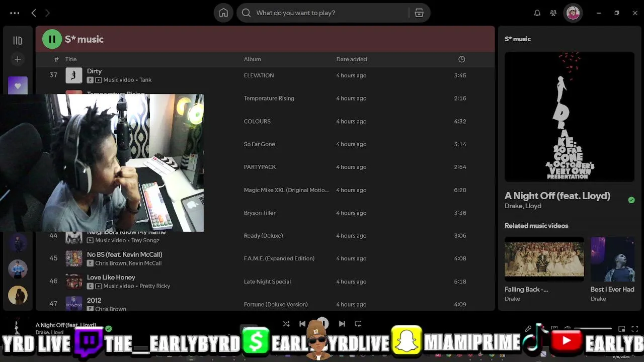Viewport: 644px width, 362px height.
Task: Skip to the next track
Action: pos(342,324)
